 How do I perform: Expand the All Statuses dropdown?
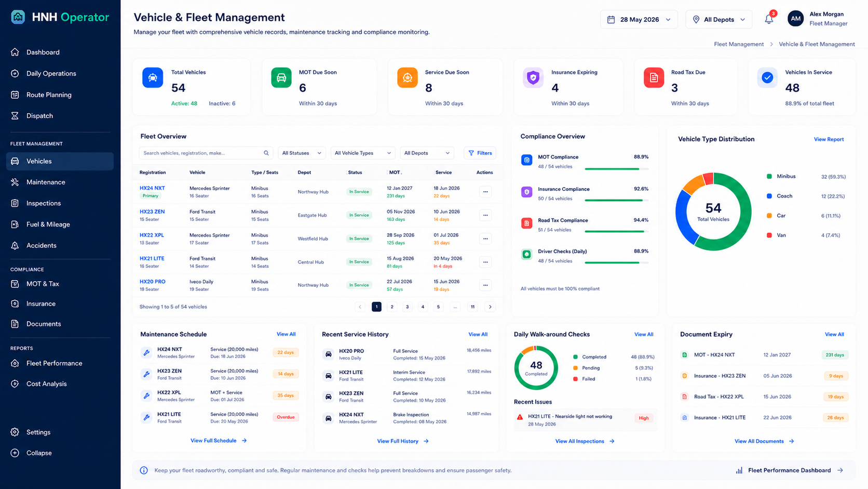pyautogui.click(x=302, y=153)
